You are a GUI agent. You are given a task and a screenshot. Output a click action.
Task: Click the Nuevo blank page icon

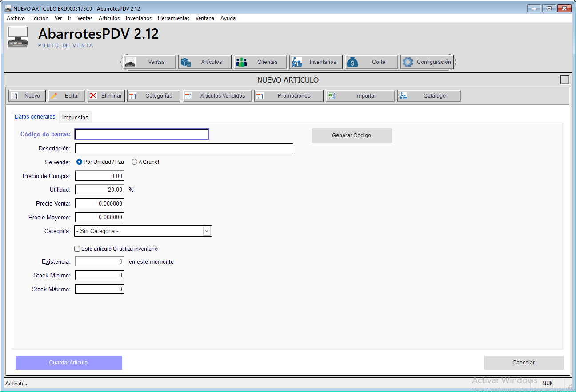click(x=15, y=96)
